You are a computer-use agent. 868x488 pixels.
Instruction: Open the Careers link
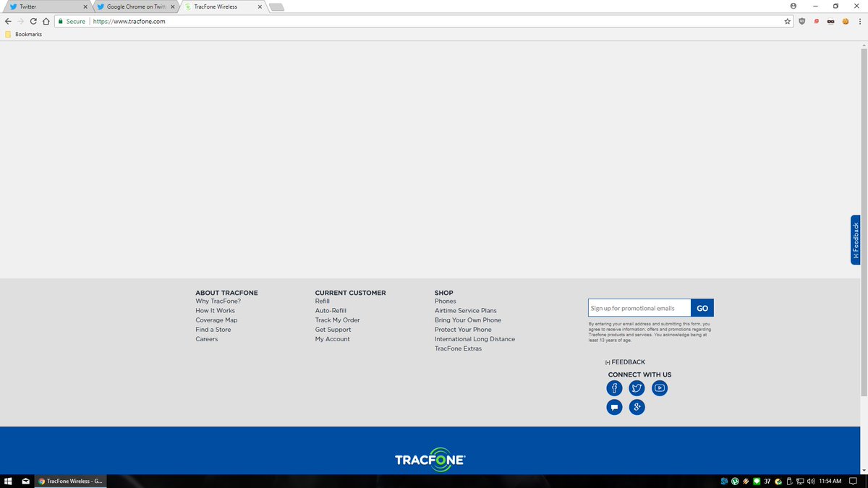206,339
